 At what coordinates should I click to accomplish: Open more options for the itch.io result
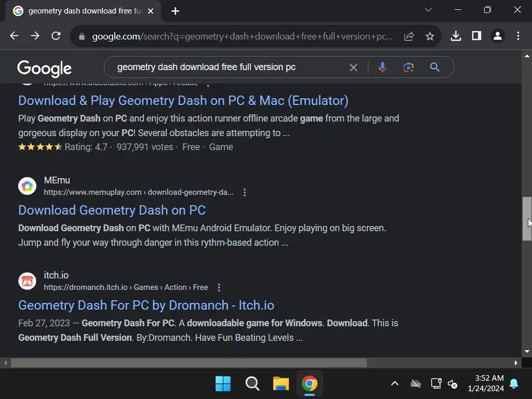219,288
